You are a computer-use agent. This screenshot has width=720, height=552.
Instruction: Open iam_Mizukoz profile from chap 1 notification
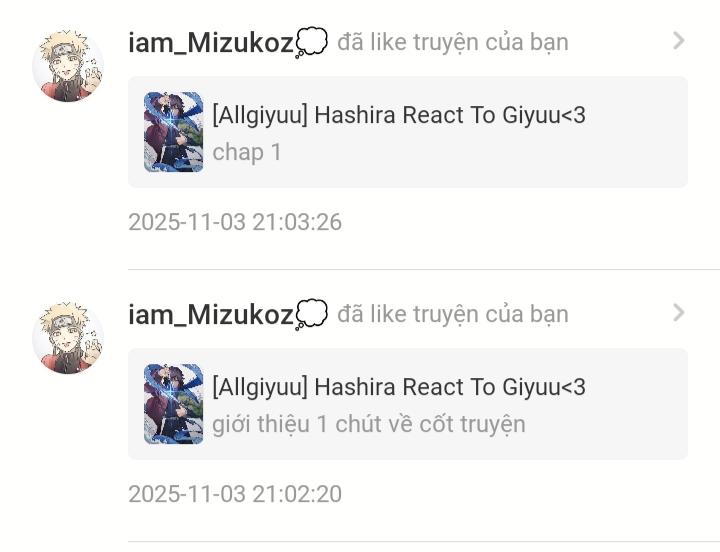pos(211,43)
